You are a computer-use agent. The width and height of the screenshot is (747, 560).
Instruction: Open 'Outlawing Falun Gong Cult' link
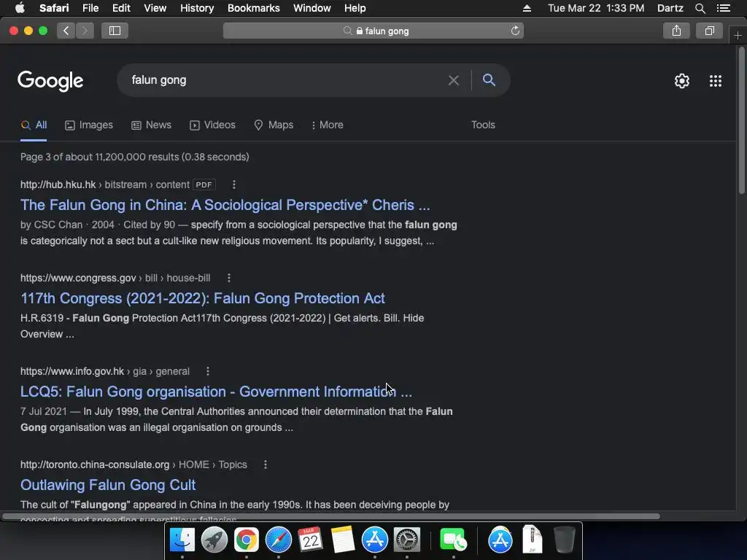[108, 485]
